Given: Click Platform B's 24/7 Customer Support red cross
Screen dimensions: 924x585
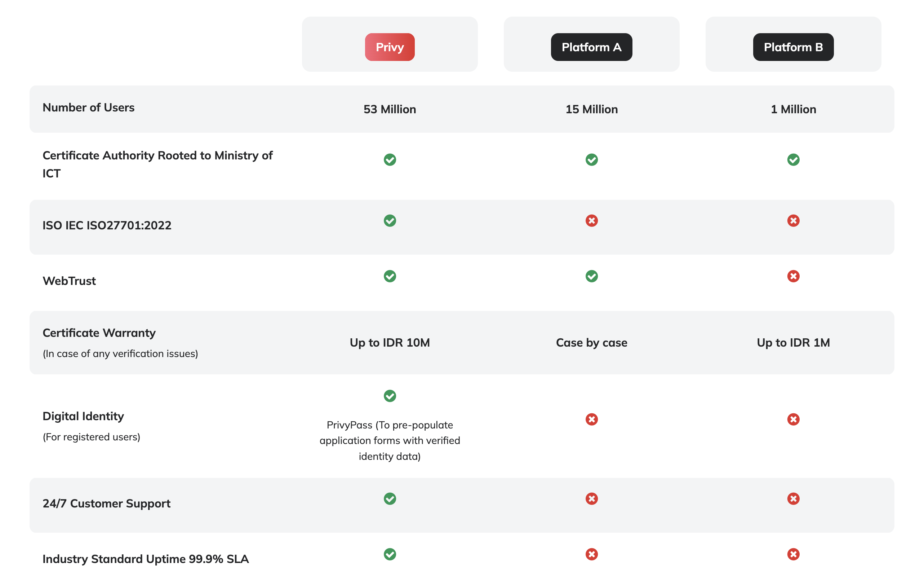Looking at the screenshot, I should coord(794,498).
